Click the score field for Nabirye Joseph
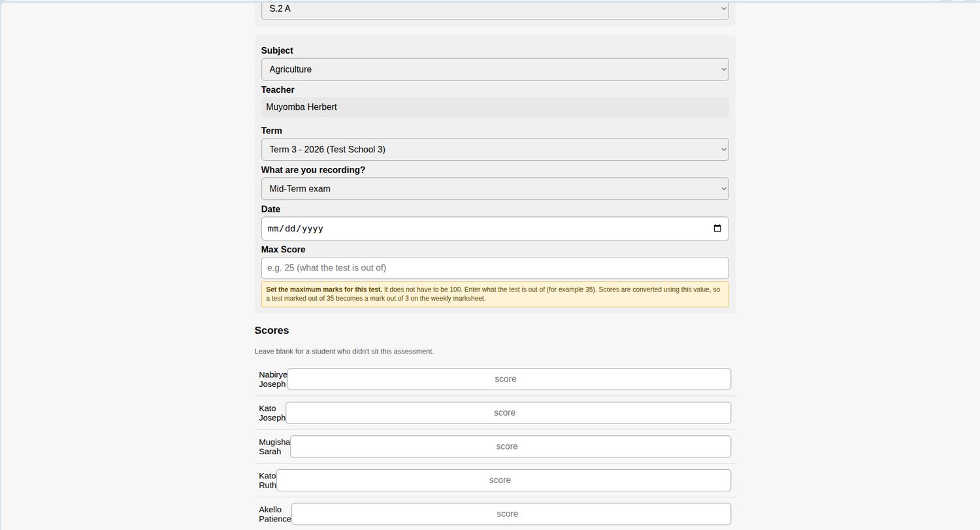This screenshot has width=980, height=530. pyautogui.click(x=509, y=379)
